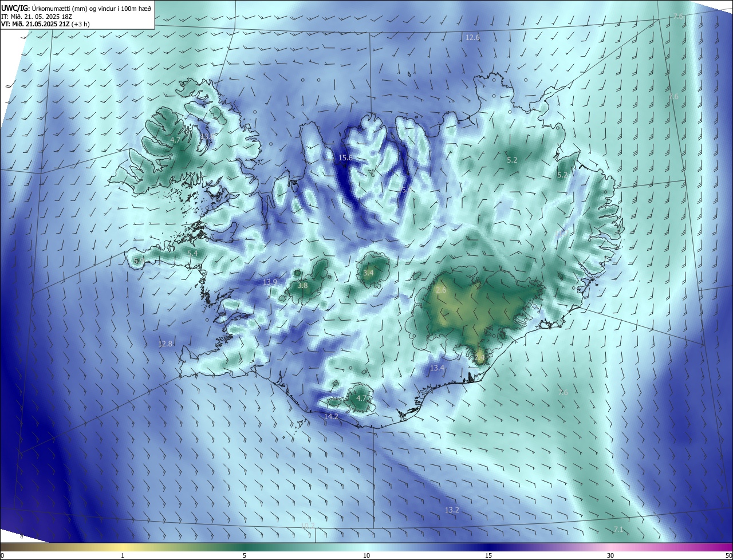Click the title 'UWC/IG: Úrkomumætti (mm) og vindur'

point(76,8)
